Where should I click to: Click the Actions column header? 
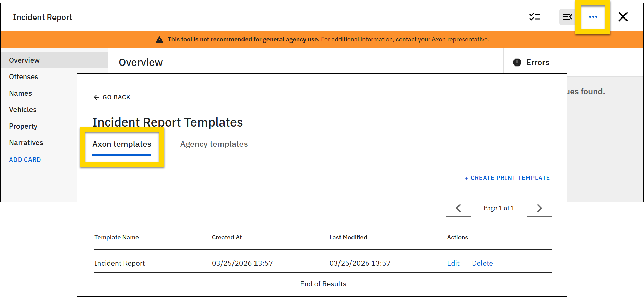coord(457,237)
